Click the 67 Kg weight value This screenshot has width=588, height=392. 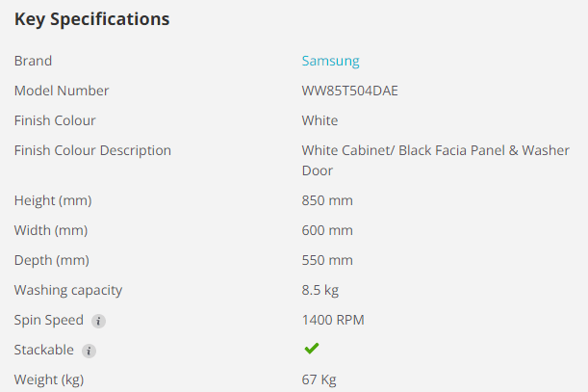click(x=319, y=379)
